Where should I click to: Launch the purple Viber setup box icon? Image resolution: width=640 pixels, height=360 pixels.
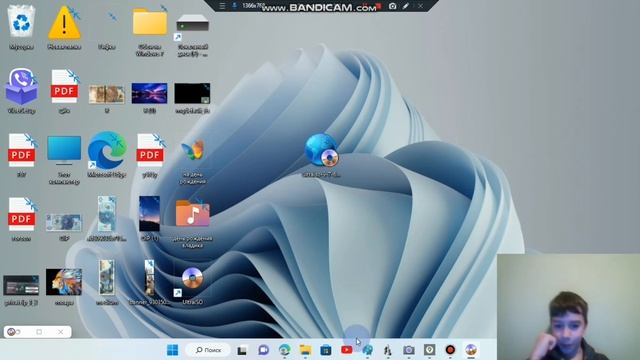point(21,86)
